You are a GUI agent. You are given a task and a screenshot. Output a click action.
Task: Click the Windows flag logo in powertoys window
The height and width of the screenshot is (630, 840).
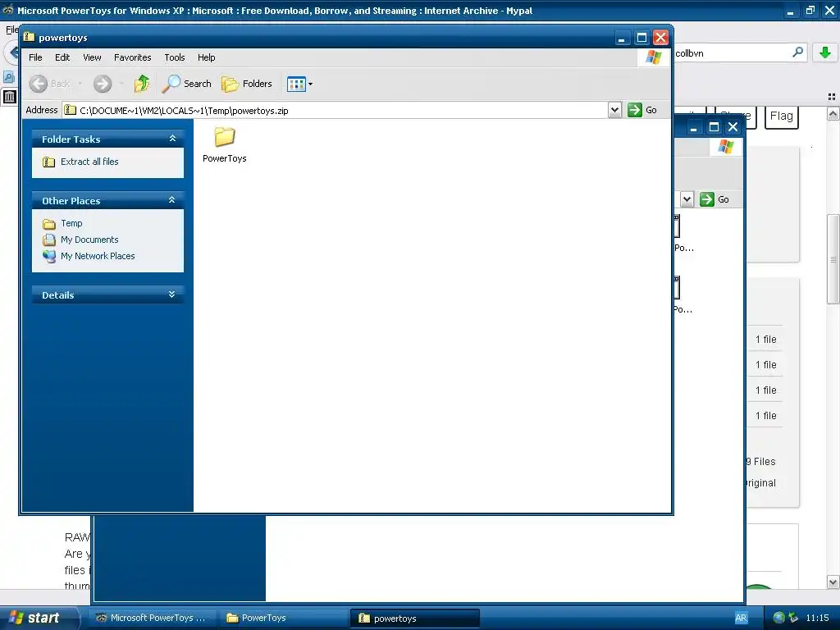[653, 57]
